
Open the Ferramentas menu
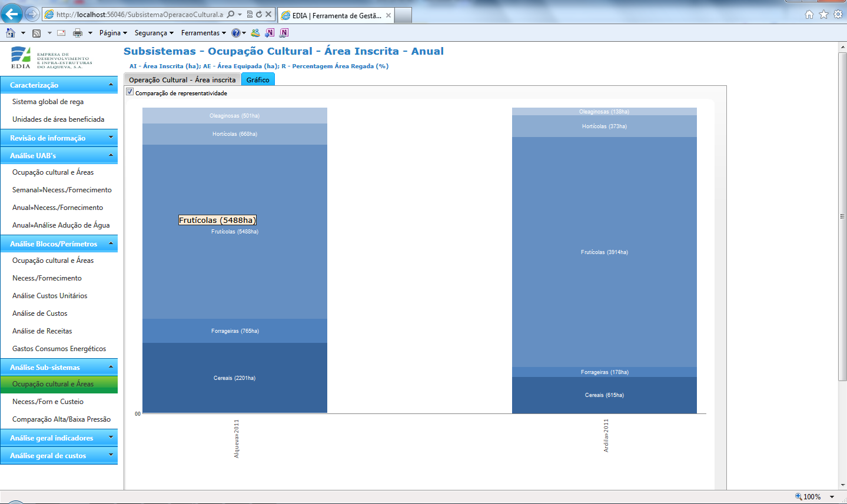[204, 33]
